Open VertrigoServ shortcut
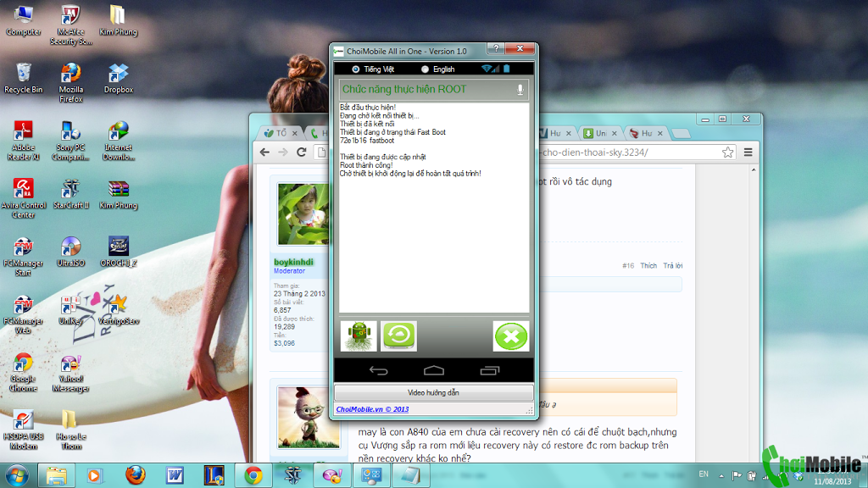The image size is (868, 488). [x=119, y=310]
